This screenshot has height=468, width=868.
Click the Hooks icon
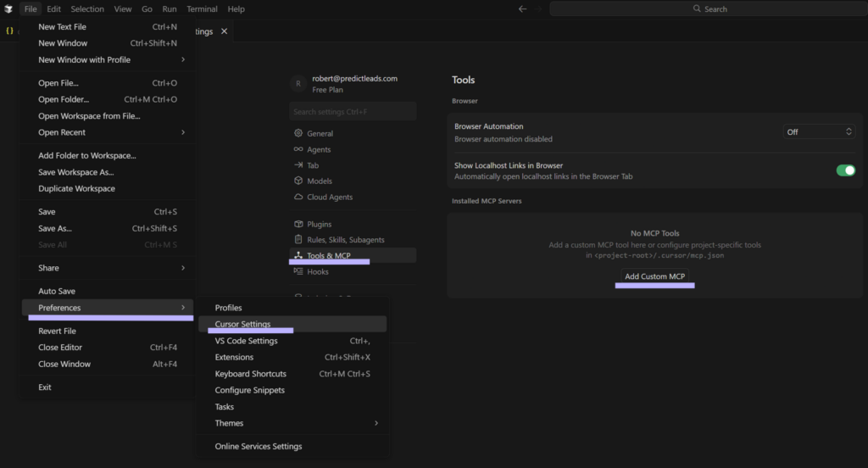point(298,271)
